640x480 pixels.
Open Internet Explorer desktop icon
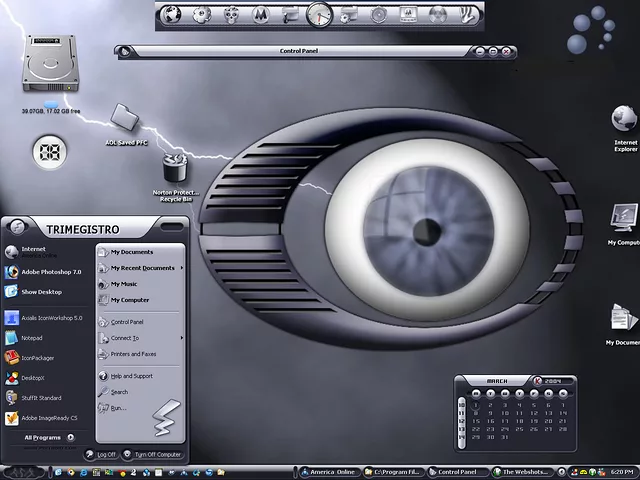[x=626, y=119]
